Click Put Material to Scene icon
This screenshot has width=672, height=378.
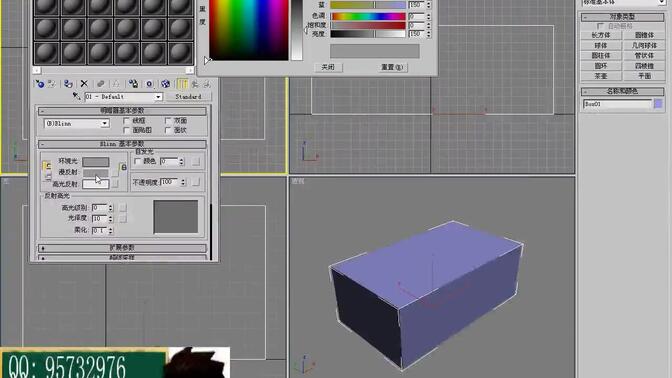pyautogui.click(x=52, y=84)
